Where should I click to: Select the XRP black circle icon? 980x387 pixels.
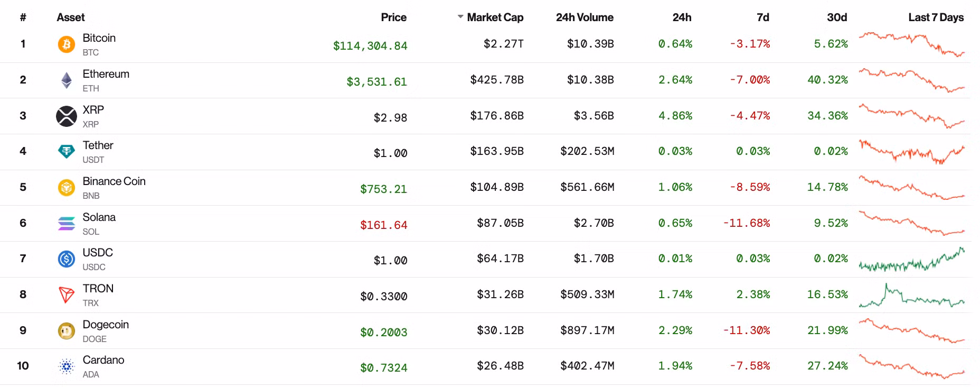(x=67, y=116)
